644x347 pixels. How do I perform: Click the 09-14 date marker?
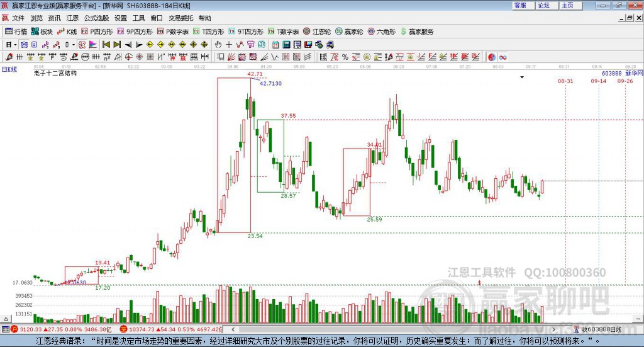(599, 81)
